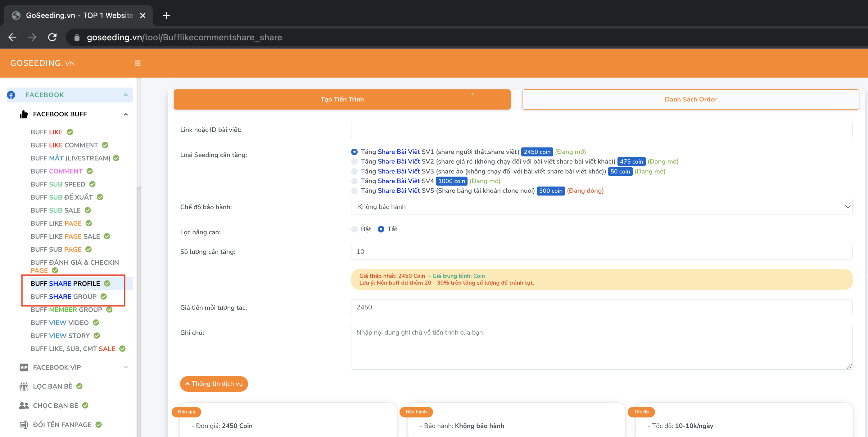Click the browser address bar URL
Image resolution: width=868 pixels, height=437 pixels.
click(184, 37)
